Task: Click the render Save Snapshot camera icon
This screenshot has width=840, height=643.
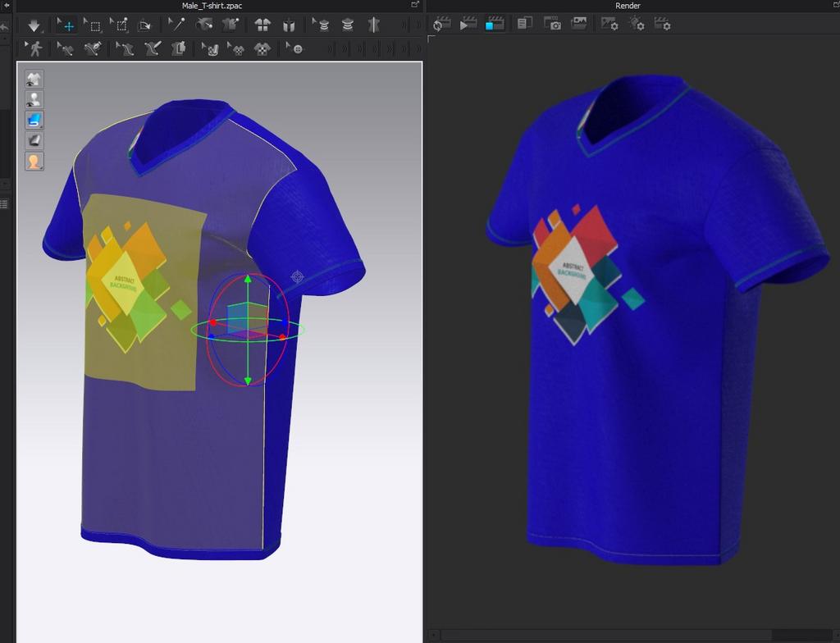Action: click(x=552, y=23)
